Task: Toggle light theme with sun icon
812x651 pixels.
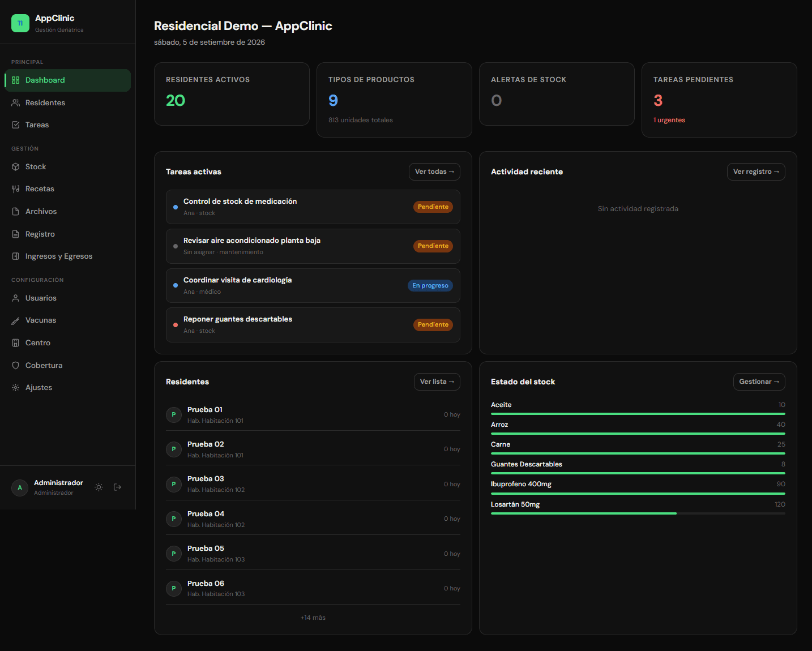Action: 99,487
